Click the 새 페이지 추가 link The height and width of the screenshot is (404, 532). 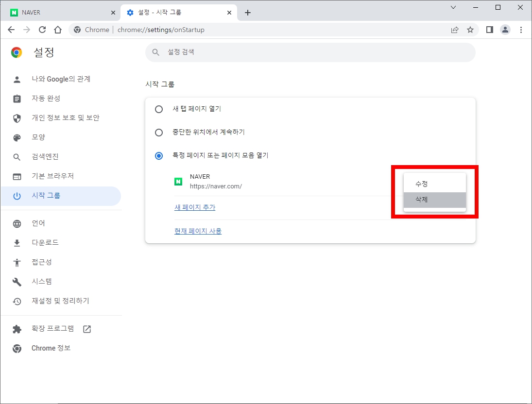[194, 207]
